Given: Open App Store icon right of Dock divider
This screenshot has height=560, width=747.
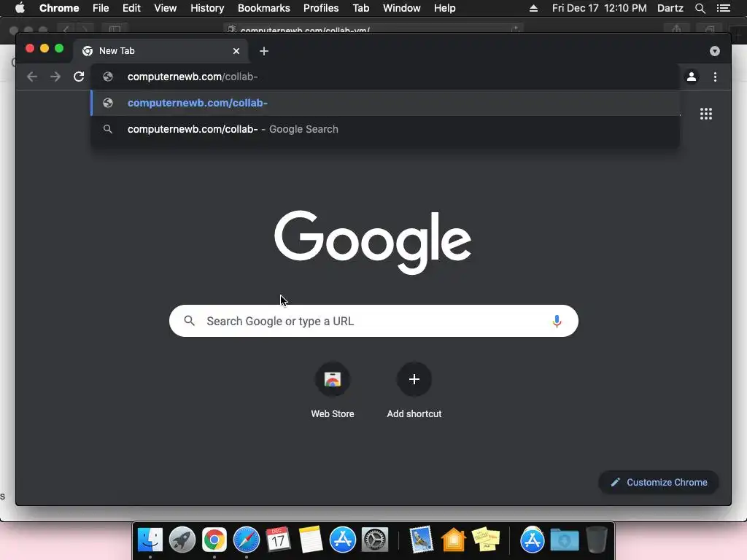Looking at the screenshot, I should pyautogui.click(x=532, y=540).
